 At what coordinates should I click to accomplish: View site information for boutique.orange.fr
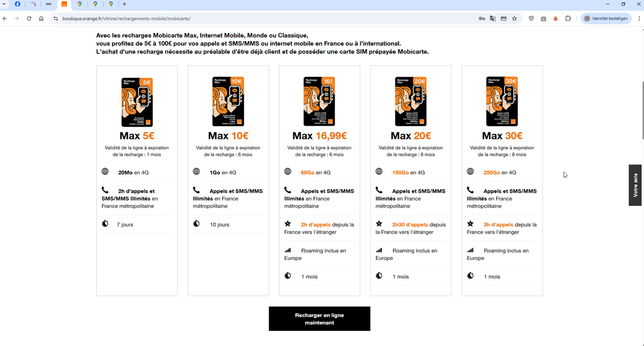(x=56, y=19)
